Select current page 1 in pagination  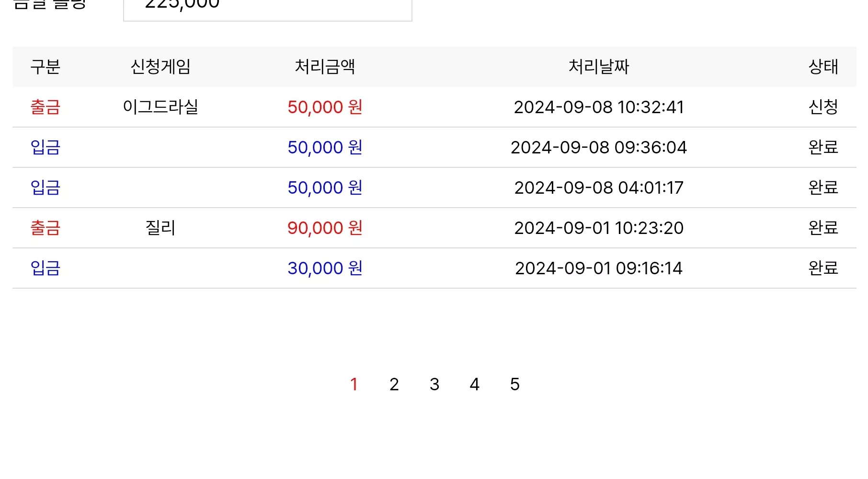point(354,384)
